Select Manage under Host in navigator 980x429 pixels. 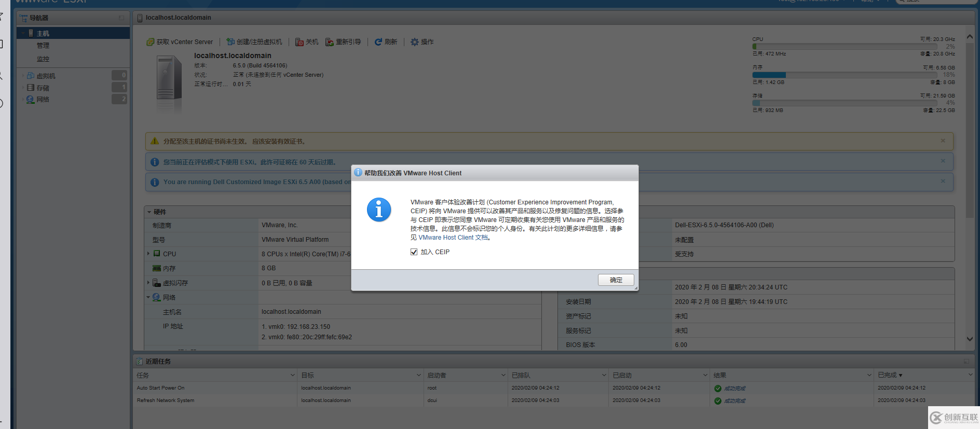pyautogui.click(x=43, y=46)
